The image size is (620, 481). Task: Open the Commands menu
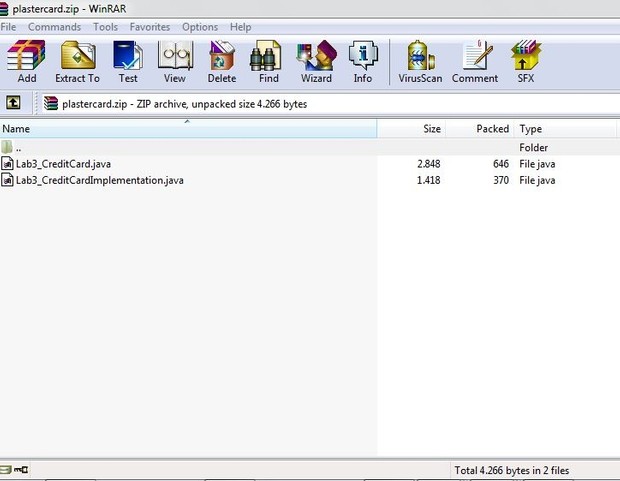pyautogui.click(x=55, y=27)
